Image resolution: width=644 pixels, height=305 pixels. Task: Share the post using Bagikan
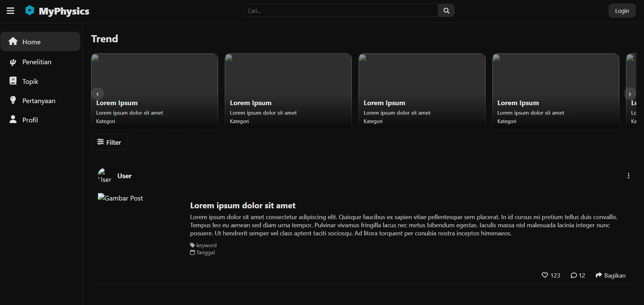click(x=610, y=275)
